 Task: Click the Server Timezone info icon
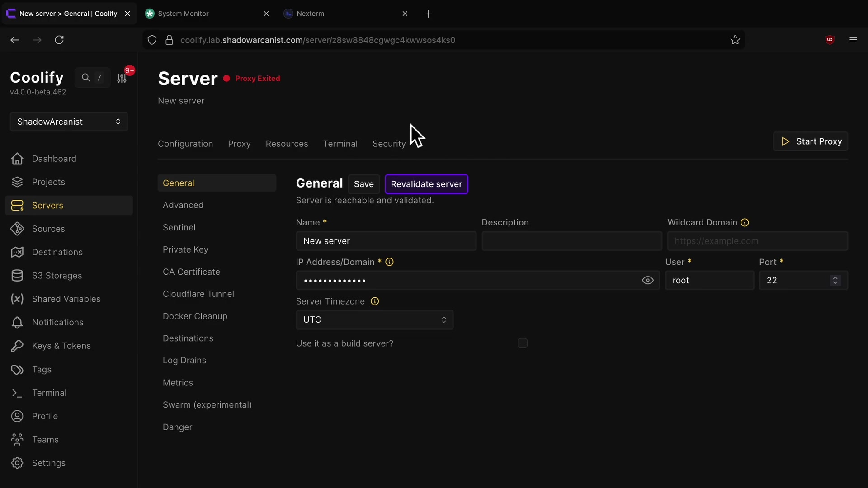375,301
